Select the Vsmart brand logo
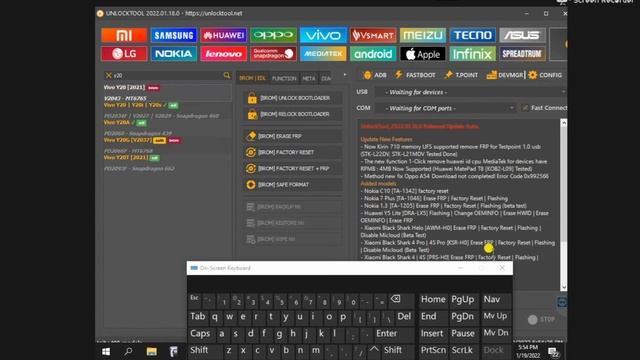 [373, 35]
